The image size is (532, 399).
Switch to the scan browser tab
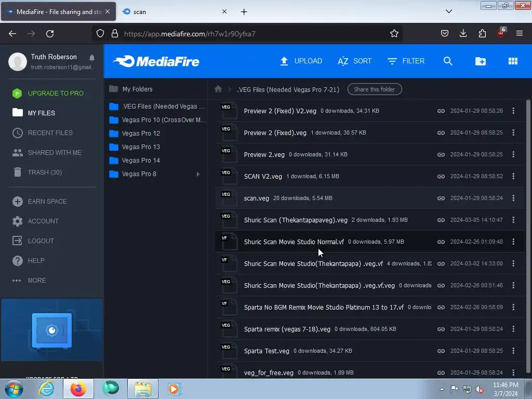(174, 11)
